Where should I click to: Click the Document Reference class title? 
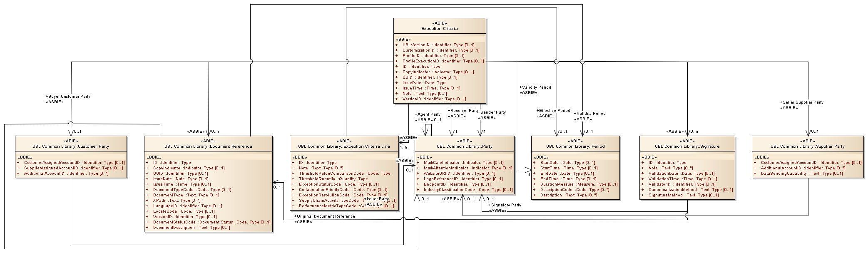click(x=208, y=146)
